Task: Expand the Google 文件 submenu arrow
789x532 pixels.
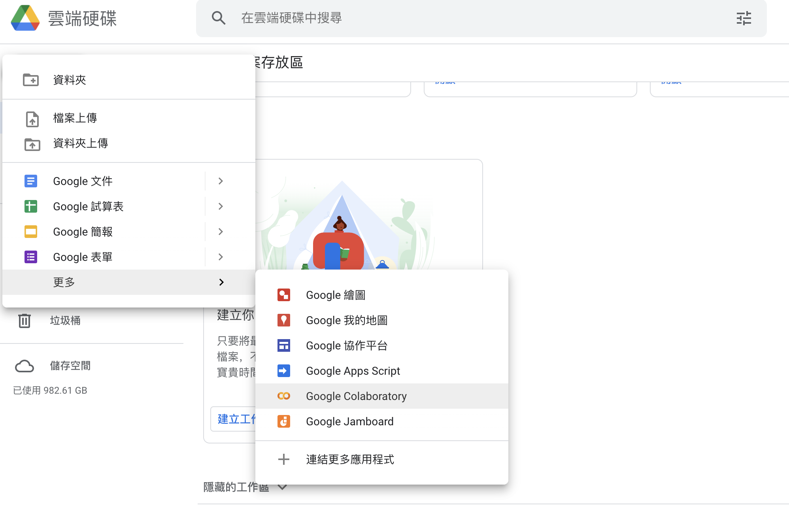Action: coord(220,181)
